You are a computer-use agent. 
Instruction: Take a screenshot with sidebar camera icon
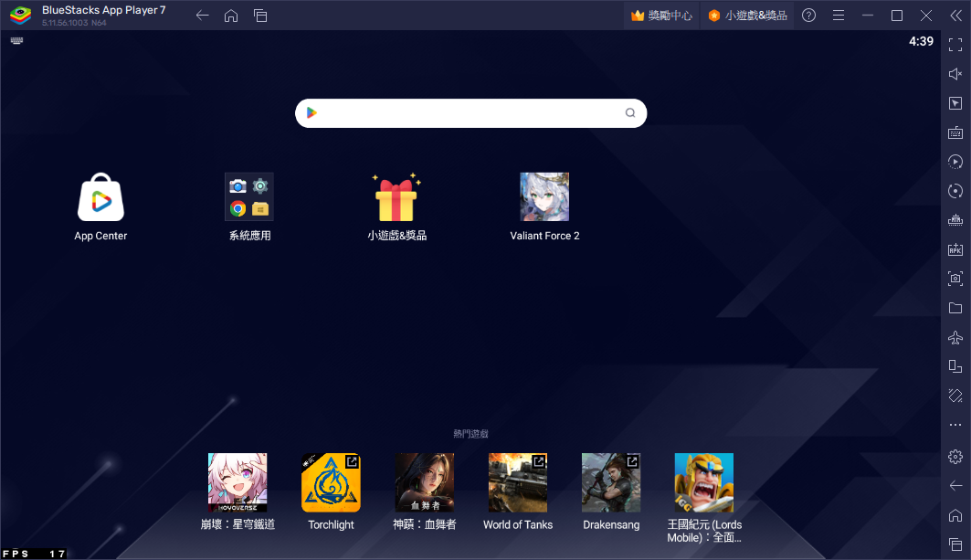(955, 279)
